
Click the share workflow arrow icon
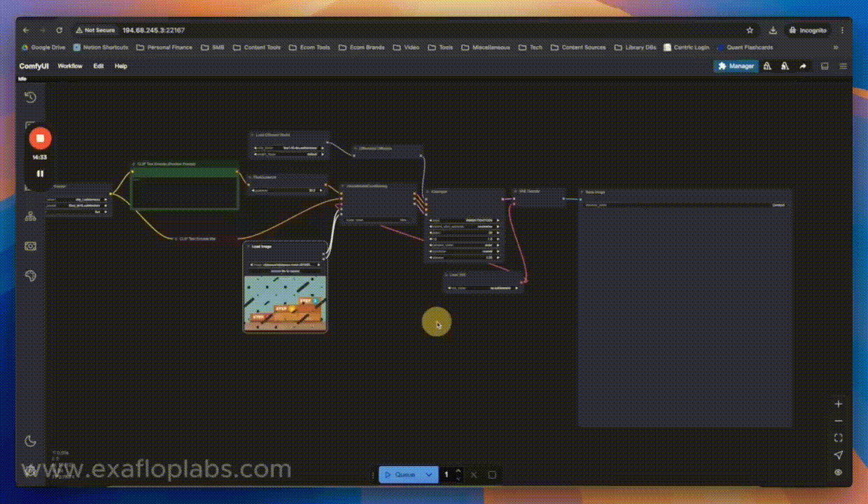click(802, 66)
